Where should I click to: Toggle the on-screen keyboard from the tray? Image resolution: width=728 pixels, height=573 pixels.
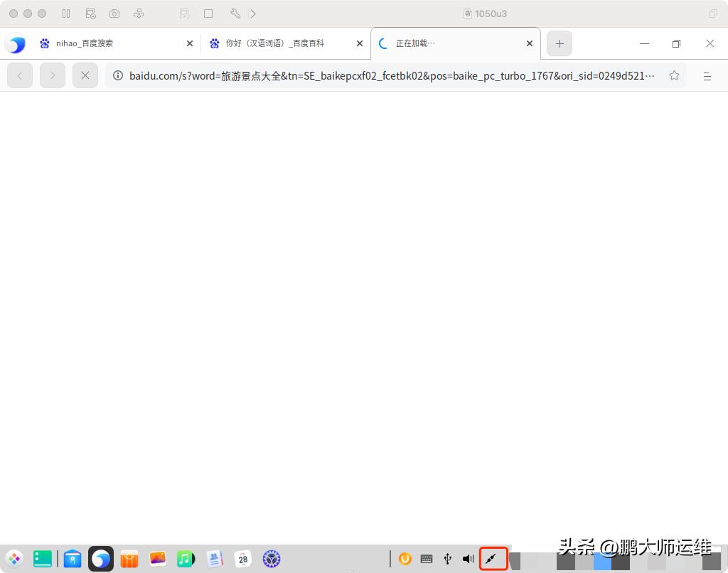[x=427, y=559]
